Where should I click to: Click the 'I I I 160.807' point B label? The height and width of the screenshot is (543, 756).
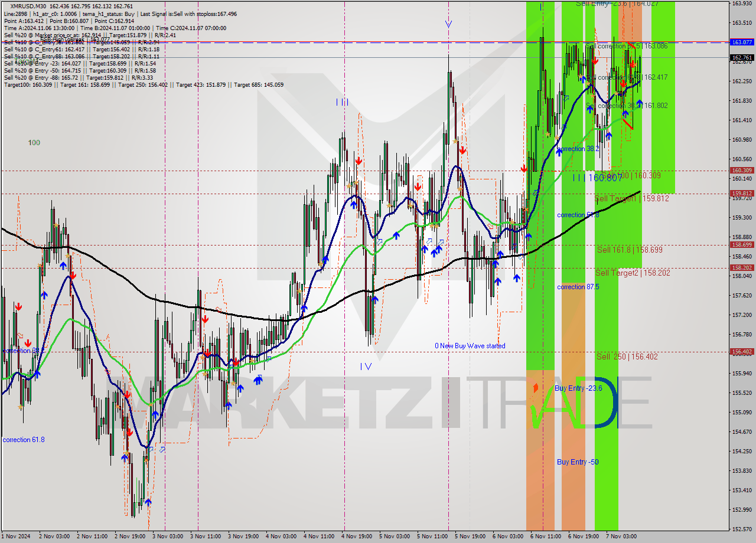click(597, 177)
